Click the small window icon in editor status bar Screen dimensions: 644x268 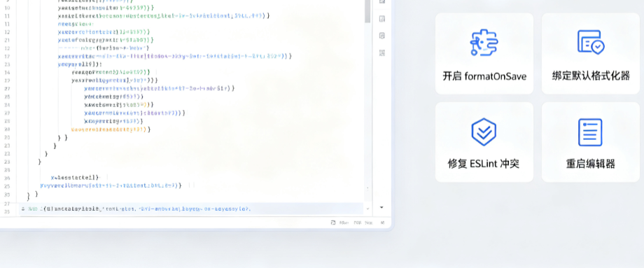333,223
